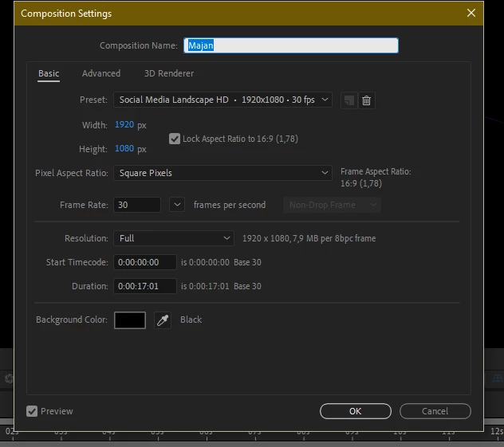Open the Resolution dropdown set to Full
This screenshot has height=447, width=504.
174,238
